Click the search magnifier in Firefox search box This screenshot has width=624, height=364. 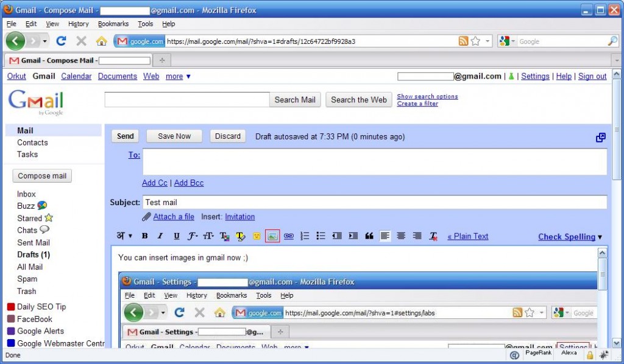pyautogui.click(x=612, y=41)
